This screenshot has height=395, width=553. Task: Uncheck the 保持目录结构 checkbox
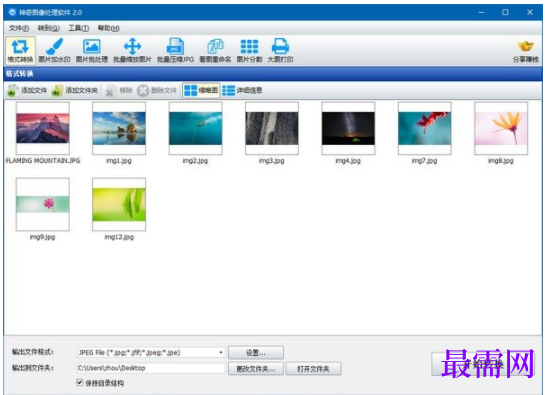point(80,383)
